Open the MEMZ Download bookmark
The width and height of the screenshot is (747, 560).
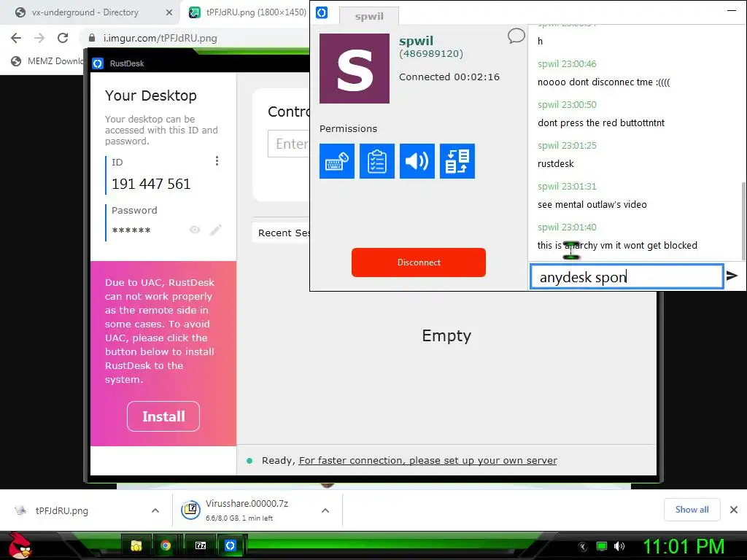click(x=47, y=61)
